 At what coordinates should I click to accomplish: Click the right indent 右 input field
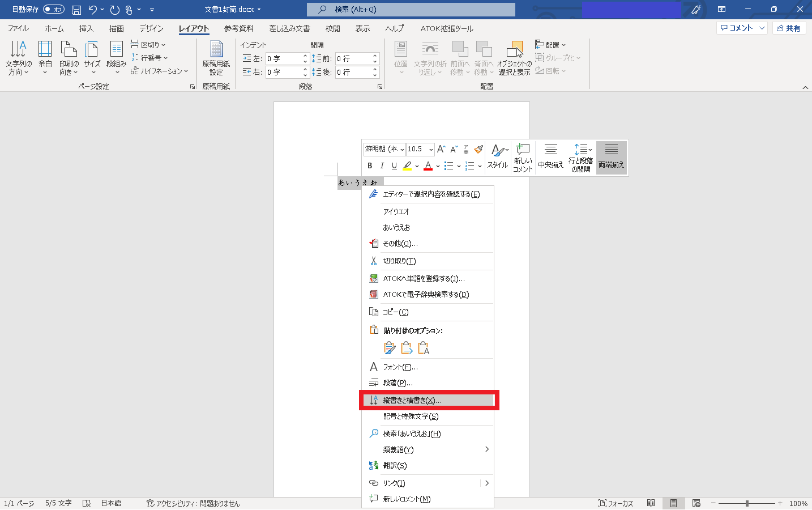(284, 72)
